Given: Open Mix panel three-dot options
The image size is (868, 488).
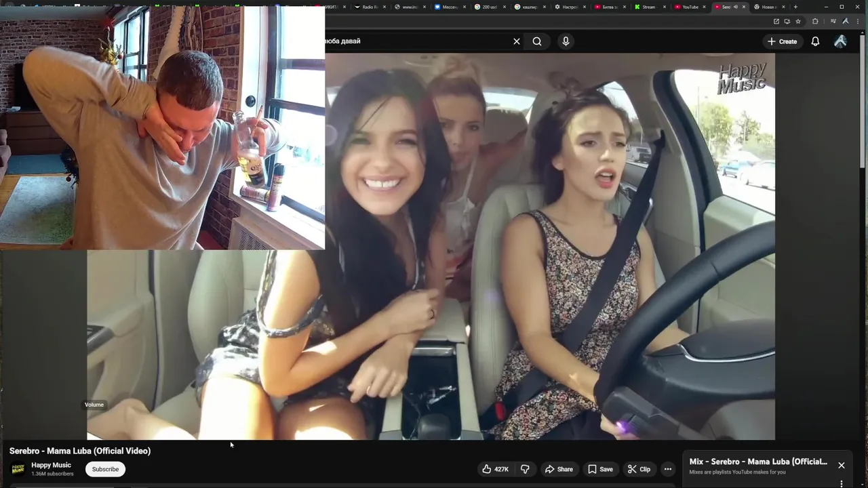Looking at the screenshot, I should [x=842, y=484].
